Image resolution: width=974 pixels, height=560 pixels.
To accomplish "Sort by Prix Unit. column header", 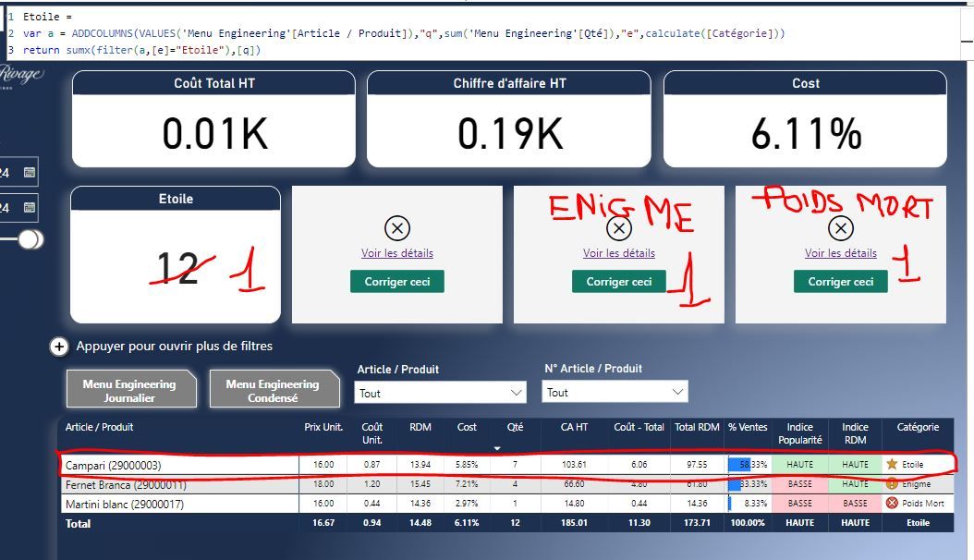I will (x=323, y=427).
